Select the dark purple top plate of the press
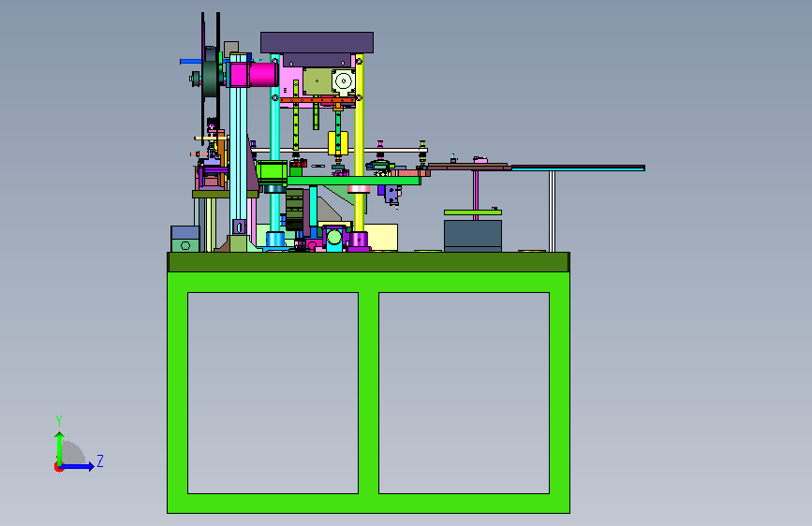The image size is (812, 526). pos(317,42)
